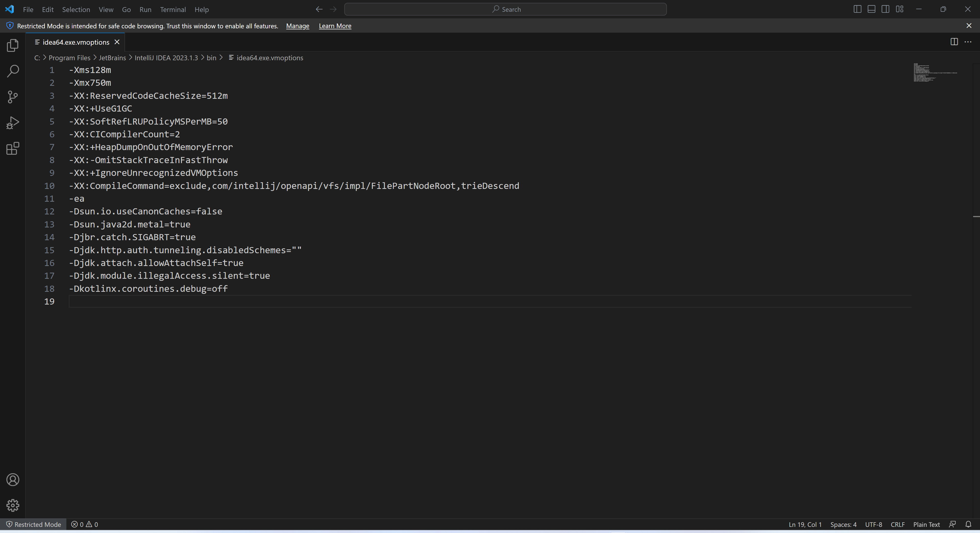Screen dimensions: 980x533
Task: Dismiss the Restricted Mode banner
Action: [969, 26]
